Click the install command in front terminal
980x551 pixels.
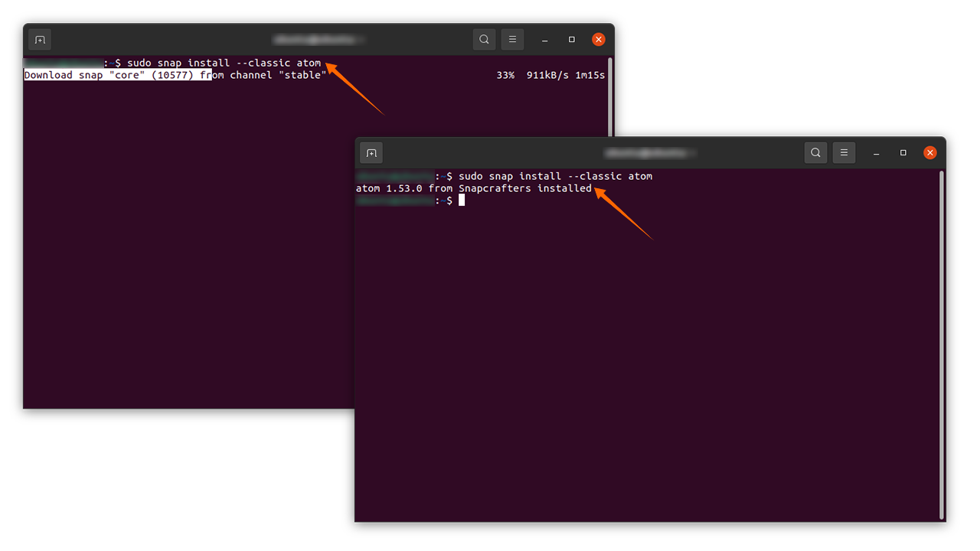(x=556, y=176)
